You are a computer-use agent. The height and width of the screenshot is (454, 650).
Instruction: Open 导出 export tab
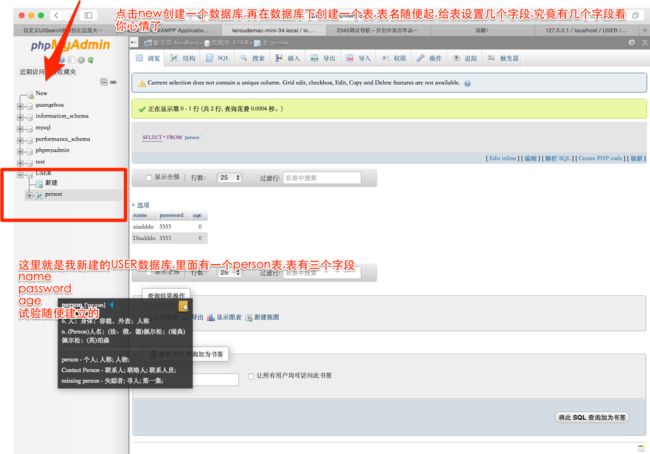coord(323,58)
